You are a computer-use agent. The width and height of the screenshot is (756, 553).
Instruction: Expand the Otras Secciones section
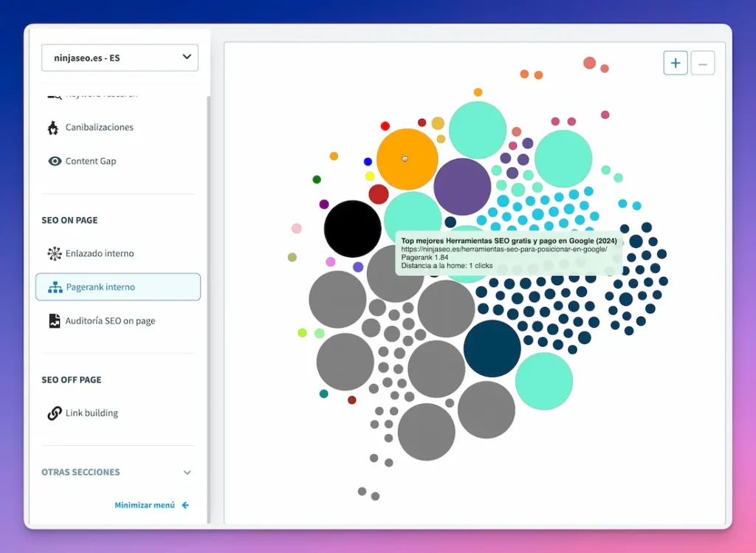(x=187, y=473)
